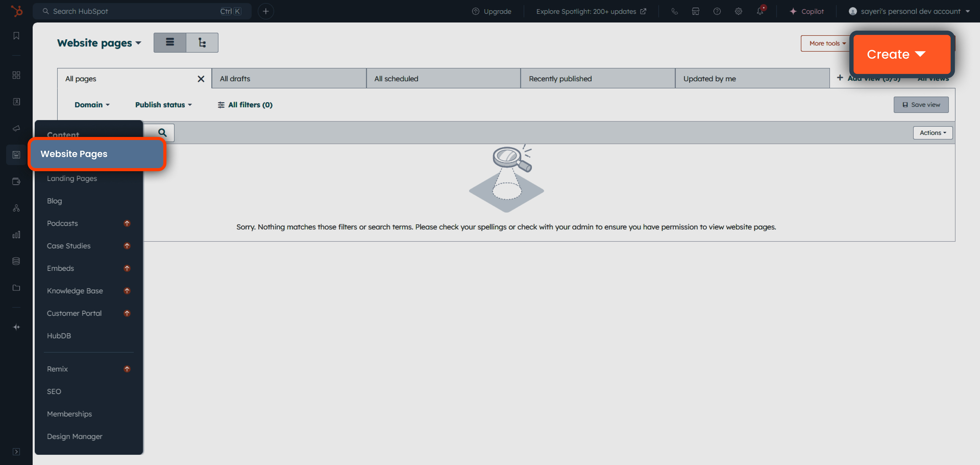Open Explore Spotlight updates link

click(591, 11)
